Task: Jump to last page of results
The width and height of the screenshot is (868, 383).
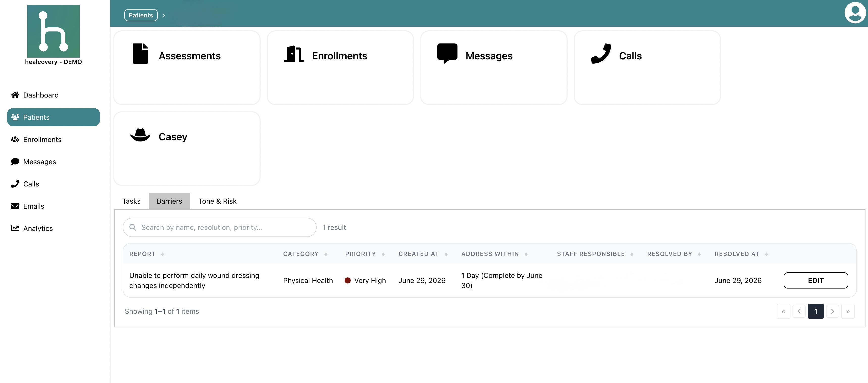Action: [x=848, y=312]
